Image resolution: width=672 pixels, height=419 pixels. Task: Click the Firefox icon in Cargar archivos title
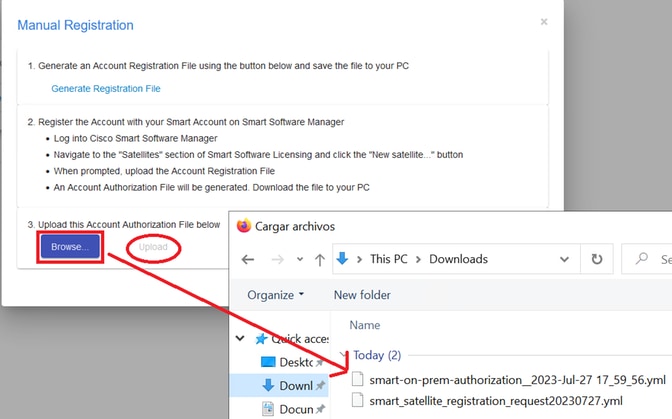click(x=243, y=226)
